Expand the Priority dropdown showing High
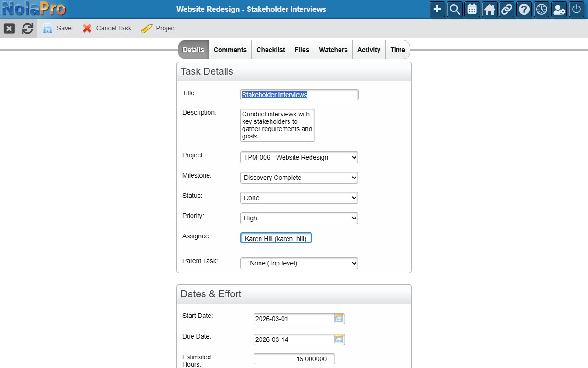 tap(299, 218)
